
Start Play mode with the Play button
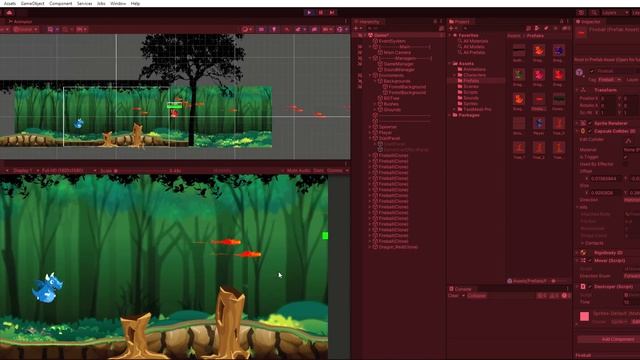coord(309,13)
